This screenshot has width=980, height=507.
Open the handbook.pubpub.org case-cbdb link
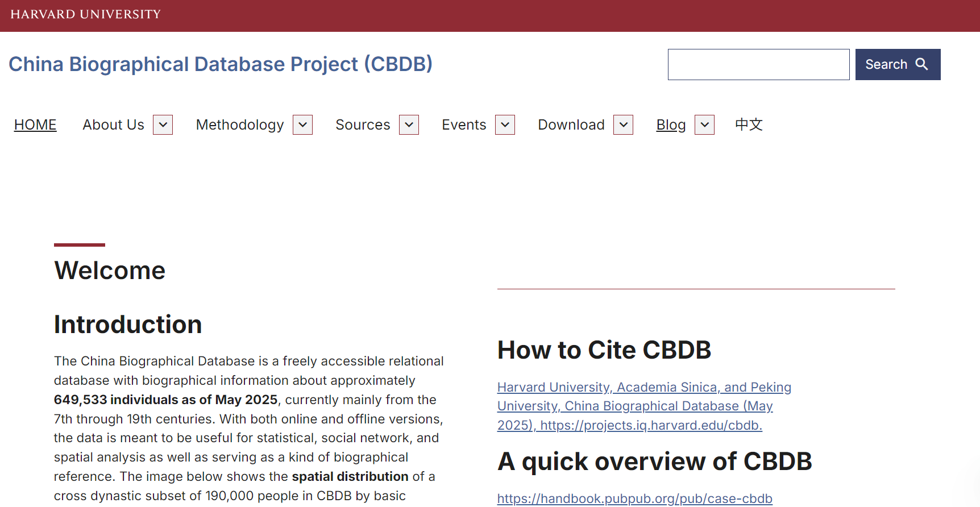pos(634,498)
